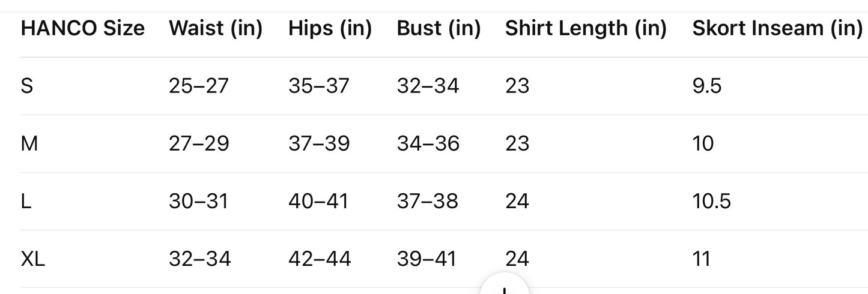This screenshot has width=868, height=294.
Task: Click the Hips (in) column header
Action: (330, 29)
